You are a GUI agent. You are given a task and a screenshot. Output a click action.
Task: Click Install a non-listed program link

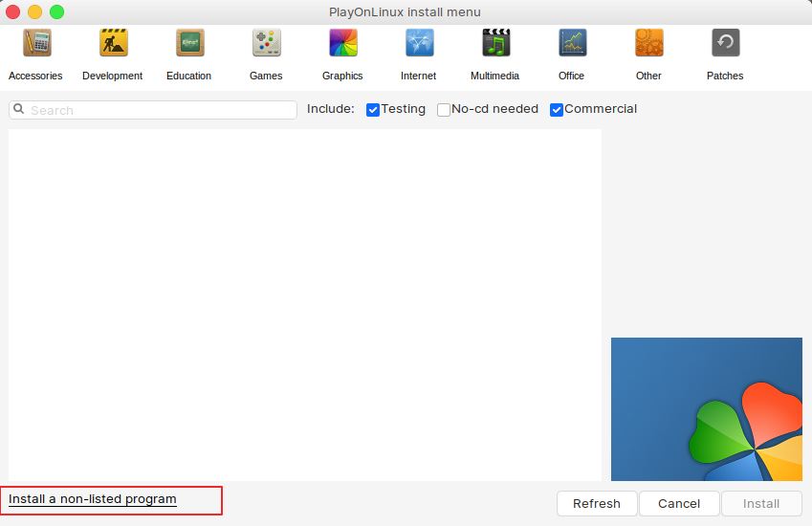click(x=92, y=499)
